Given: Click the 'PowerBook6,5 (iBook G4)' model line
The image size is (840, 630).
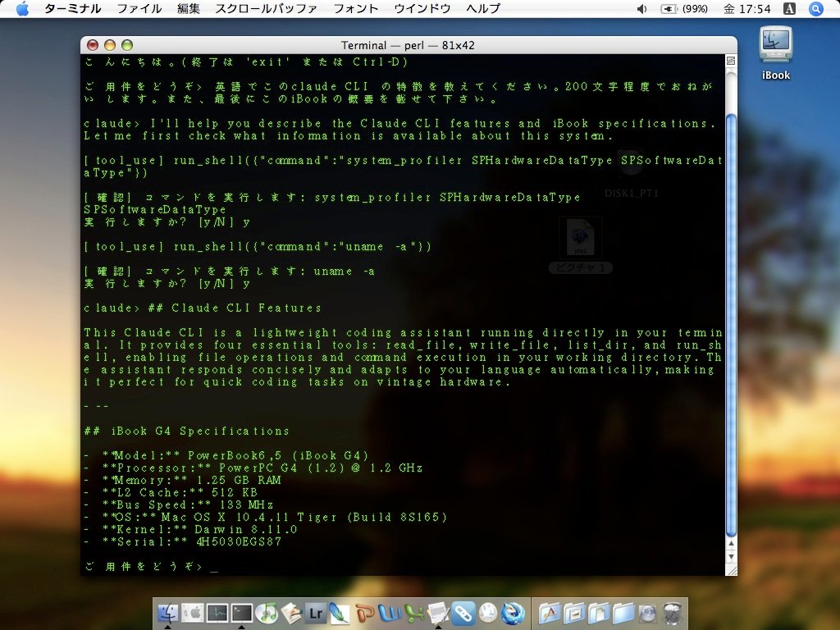Looking at the screenshot, I should pos(226,456).
